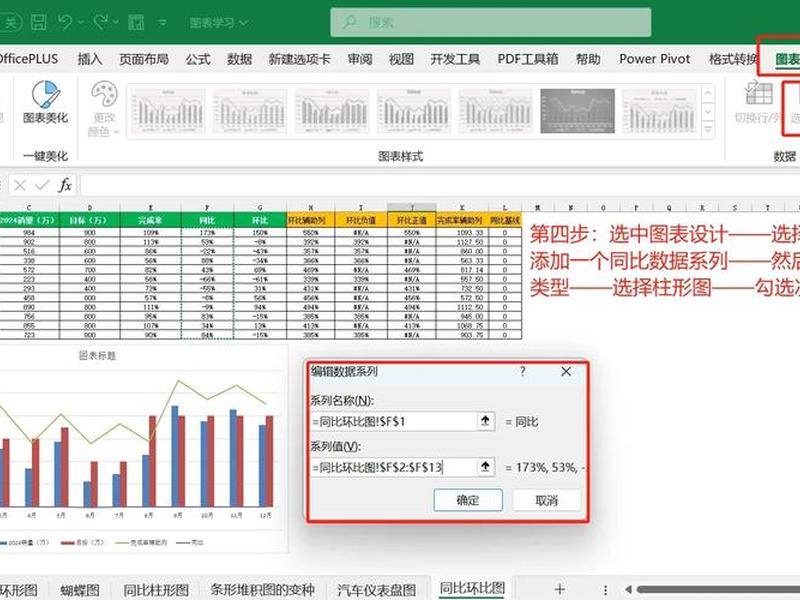Open the 图表学习 file name dropdown
Screen dimensions: 800x600
(219, 23)
